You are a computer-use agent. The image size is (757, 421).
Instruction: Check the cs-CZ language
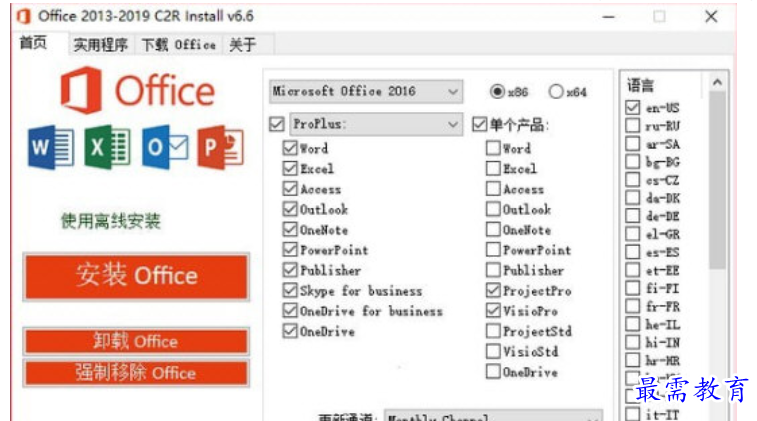coord(632,180)
